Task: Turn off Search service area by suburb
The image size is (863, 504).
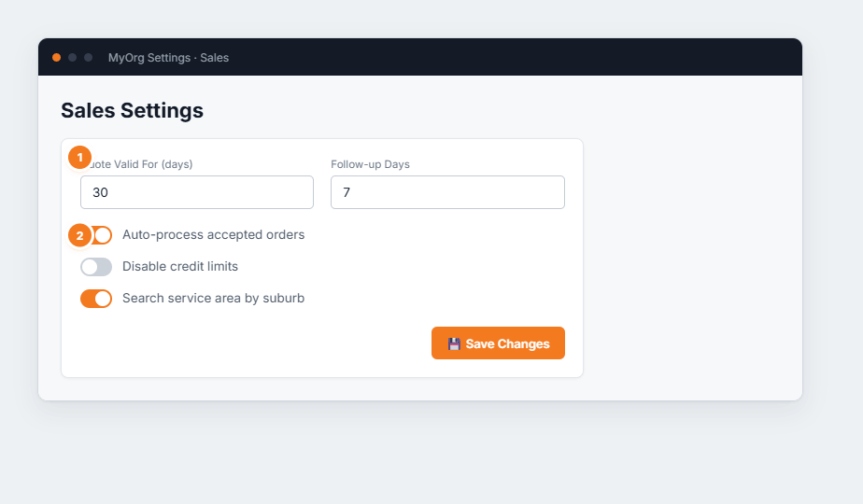Action: (x=96, y=299)
